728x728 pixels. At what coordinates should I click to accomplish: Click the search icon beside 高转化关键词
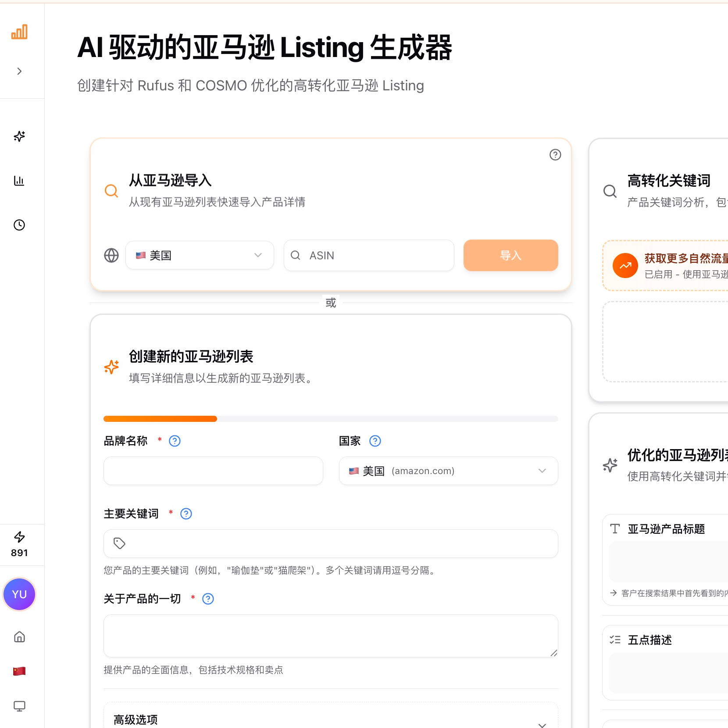[610, 191]
